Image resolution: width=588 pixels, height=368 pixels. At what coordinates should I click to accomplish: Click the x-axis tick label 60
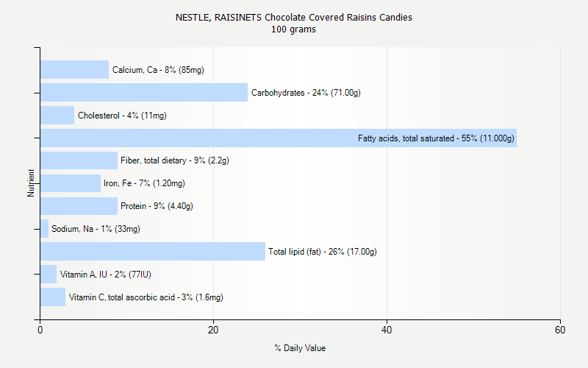pos(560,330)
